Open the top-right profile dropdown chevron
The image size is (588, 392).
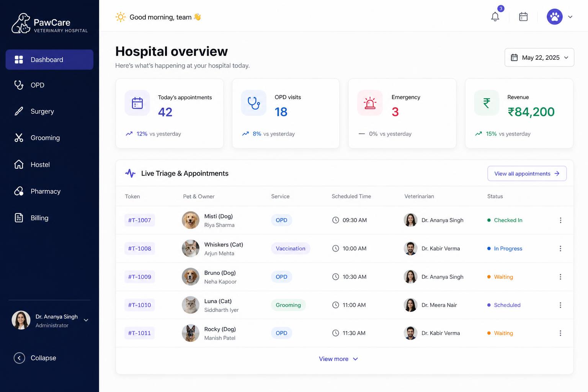pyautogui.click(x=570, y=17)
